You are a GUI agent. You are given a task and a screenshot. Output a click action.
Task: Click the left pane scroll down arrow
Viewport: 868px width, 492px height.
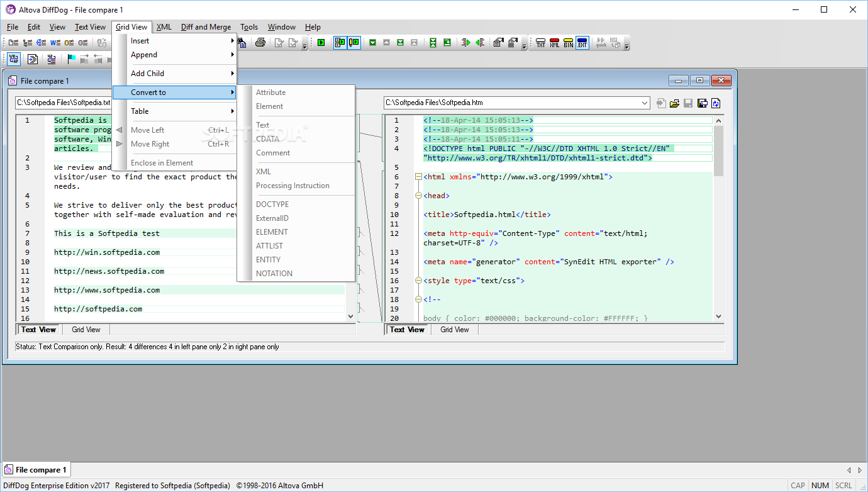coord(351,317)
